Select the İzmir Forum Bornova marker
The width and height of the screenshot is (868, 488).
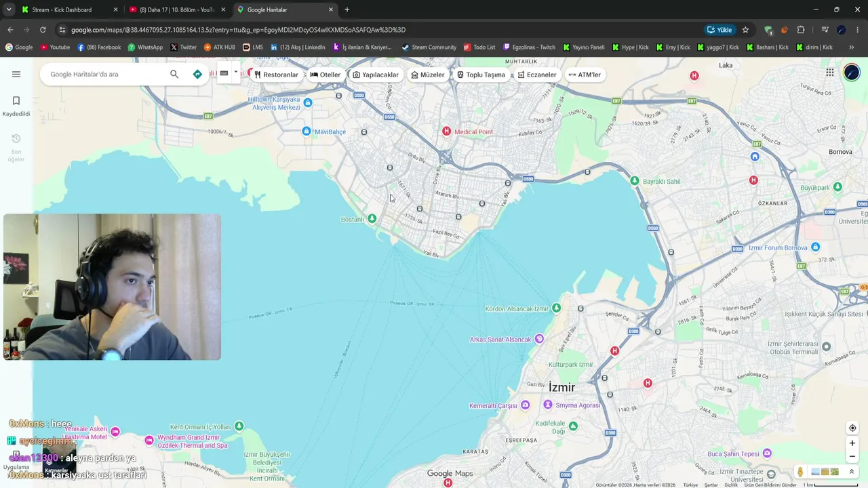(815, 247)
